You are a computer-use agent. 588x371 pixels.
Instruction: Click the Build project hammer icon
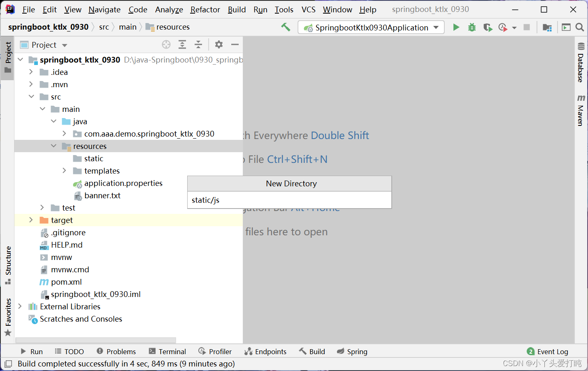click(x=286, y=27)
